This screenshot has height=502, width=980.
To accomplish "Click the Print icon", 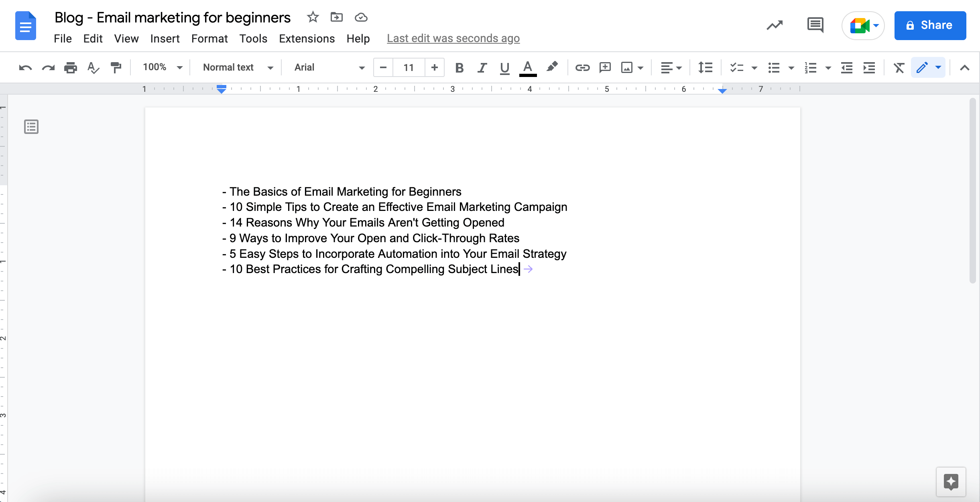I will [x=70, y=67].
